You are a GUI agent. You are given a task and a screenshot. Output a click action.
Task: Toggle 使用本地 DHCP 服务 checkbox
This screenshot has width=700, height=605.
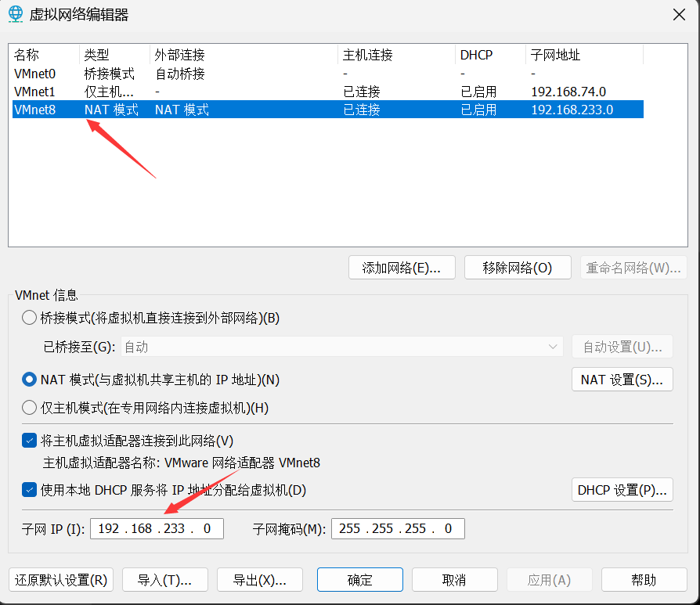(x=29, y=491)
